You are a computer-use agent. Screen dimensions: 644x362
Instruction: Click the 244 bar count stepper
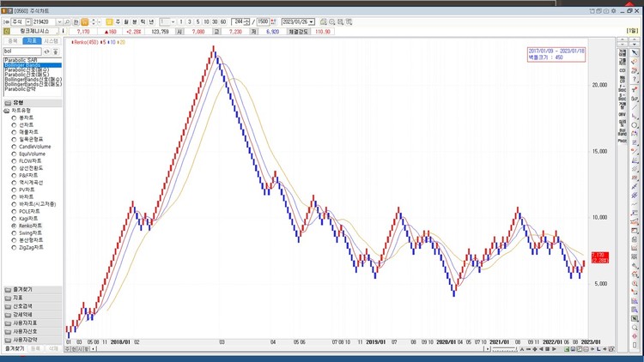246,21
